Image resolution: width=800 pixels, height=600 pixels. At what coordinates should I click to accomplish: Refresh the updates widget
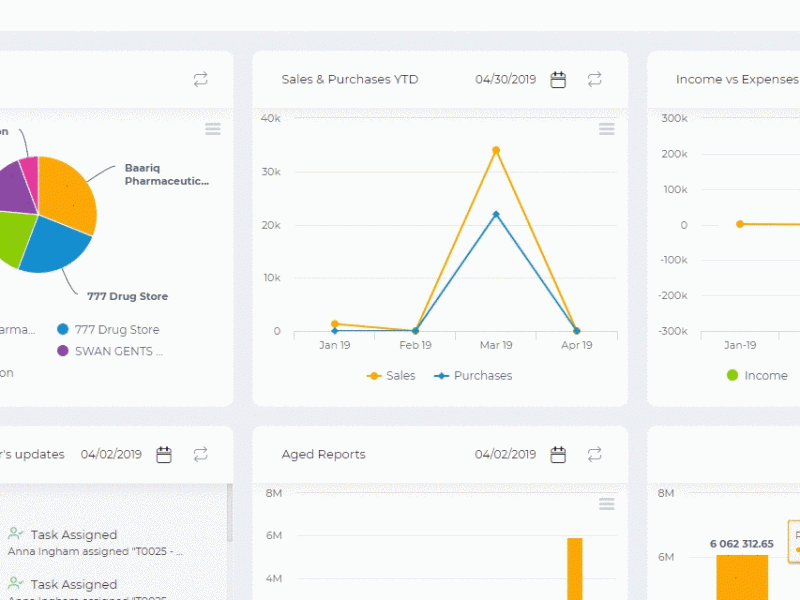click(x=201, y=454)
